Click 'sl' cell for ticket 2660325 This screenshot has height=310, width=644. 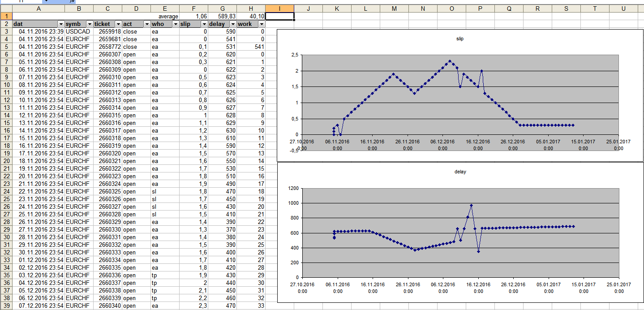[165, 191]
